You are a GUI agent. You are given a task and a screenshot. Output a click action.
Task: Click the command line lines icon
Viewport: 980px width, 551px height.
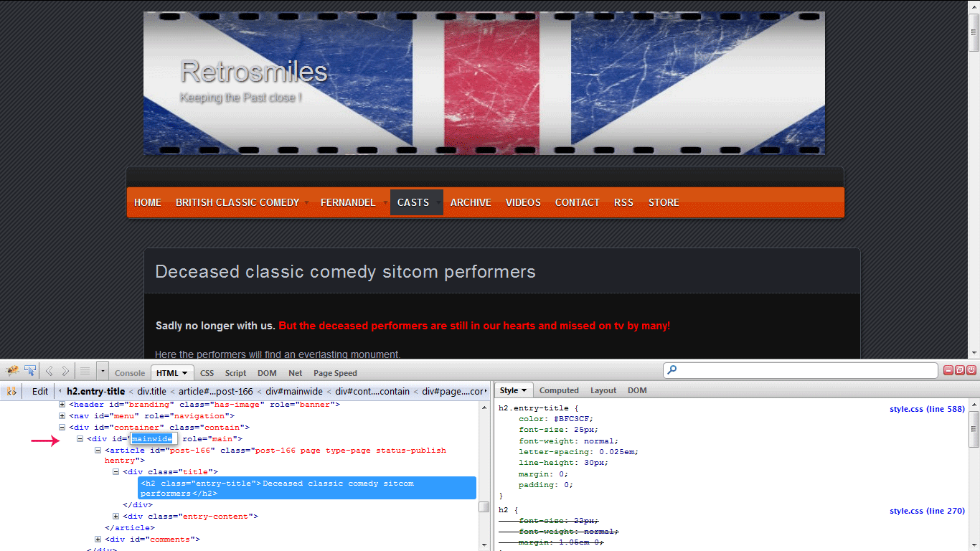tap(85, 371)
